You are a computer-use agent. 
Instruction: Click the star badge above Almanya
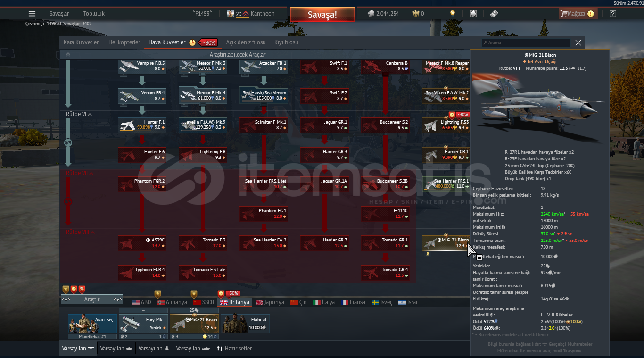[x=158, y=294]
